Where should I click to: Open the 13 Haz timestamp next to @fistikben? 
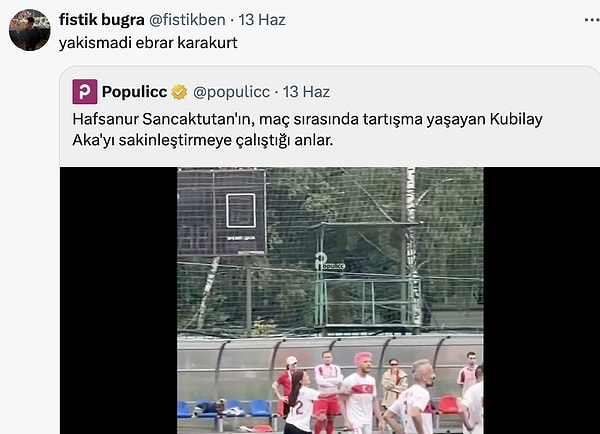(x=262, y=20)
